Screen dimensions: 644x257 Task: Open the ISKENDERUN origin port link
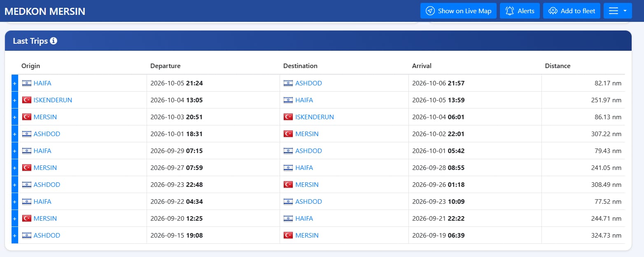[x=53, y=100]
